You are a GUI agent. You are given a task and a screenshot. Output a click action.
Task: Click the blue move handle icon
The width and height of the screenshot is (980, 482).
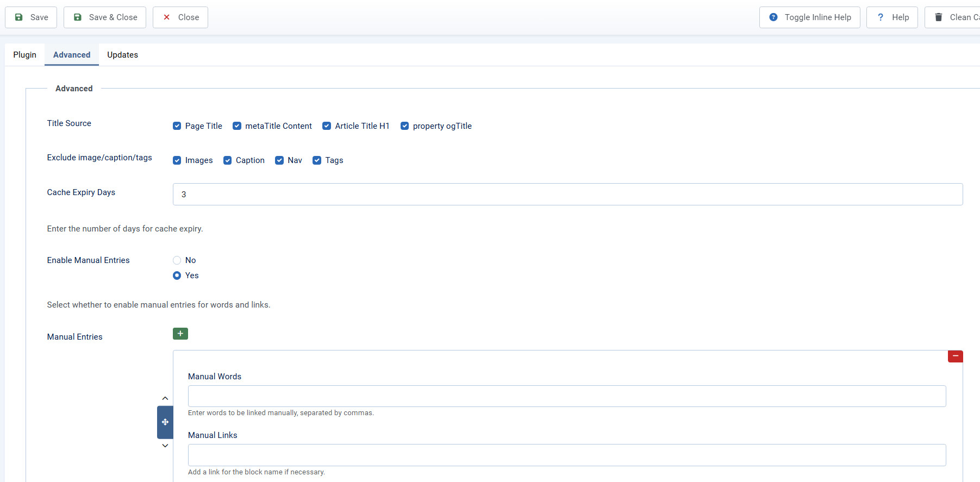165,422
